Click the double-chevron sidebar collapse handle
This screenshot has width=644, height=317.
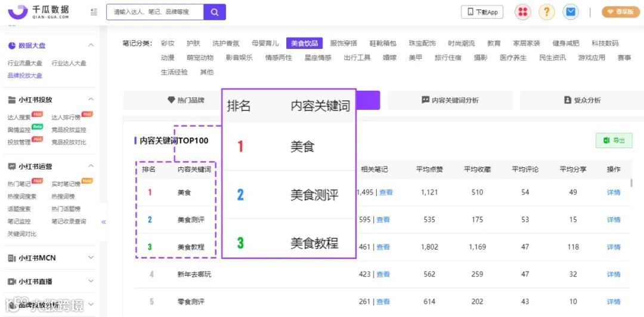click(104, 222)
